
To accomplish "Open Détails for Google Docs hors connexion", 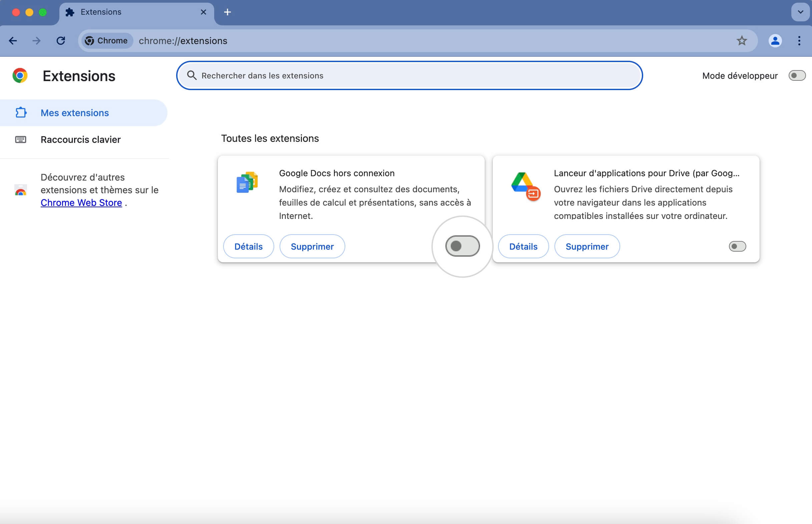I will (249, 247).
